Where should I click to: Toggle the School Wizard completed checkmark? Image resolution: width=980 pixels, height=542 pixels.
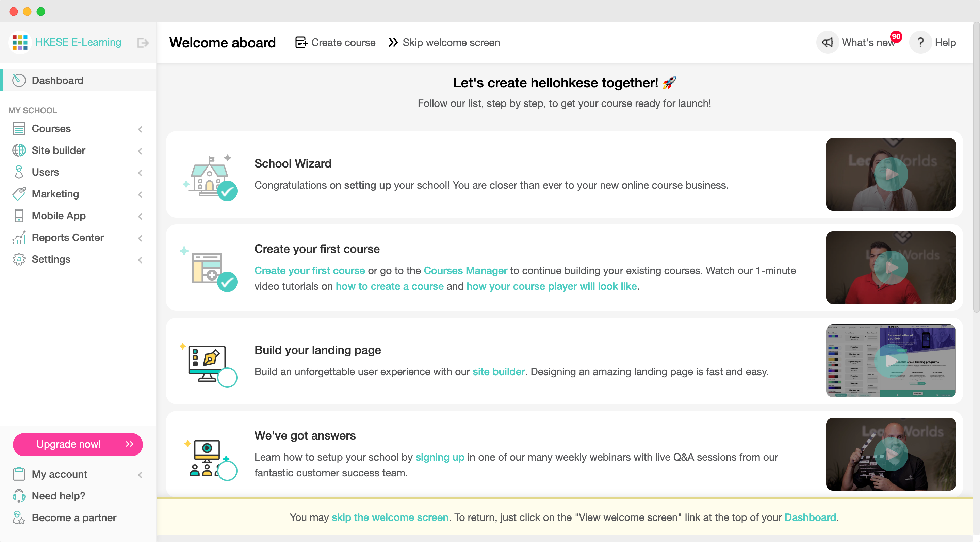point(228,191)
